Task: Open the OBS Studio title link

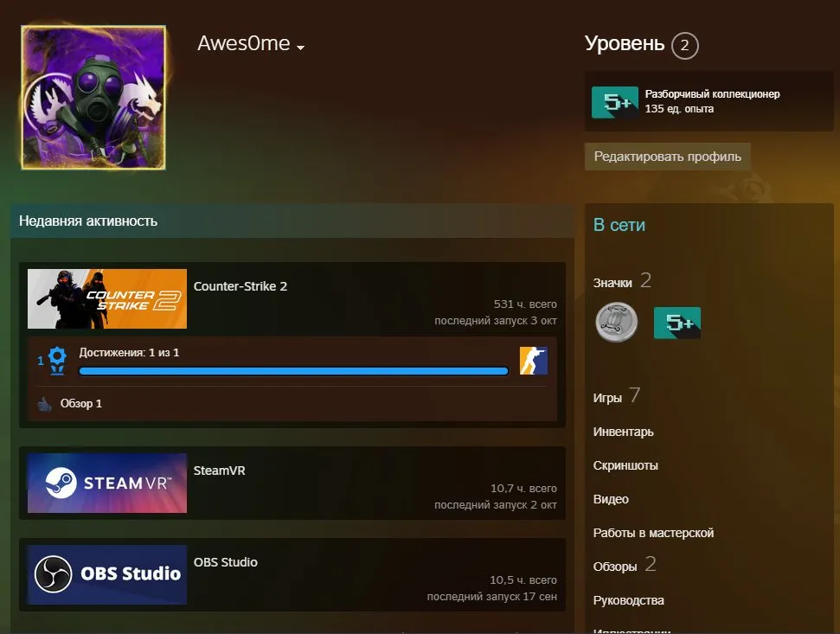Action: pos(226,561)
